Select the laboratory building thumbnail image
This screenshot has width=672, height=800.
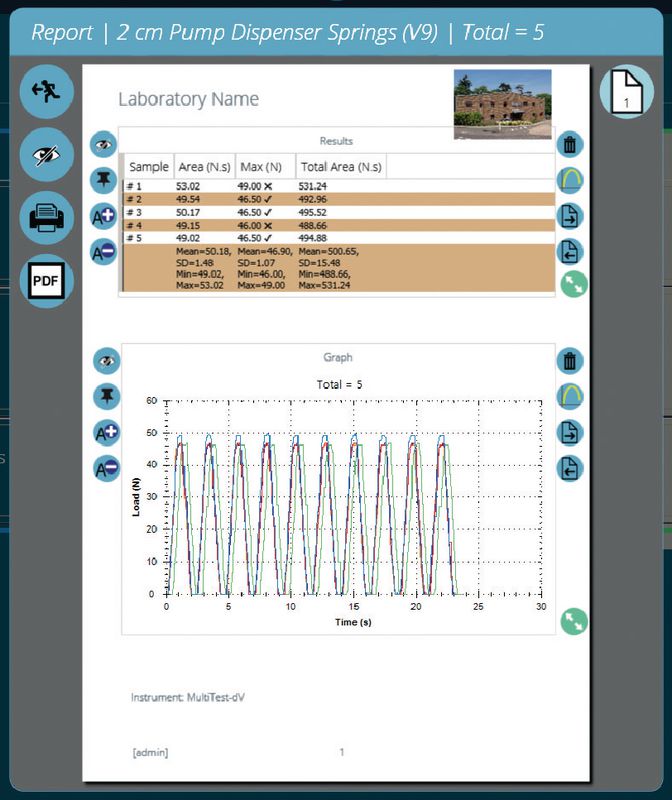[x=502, y=104]
